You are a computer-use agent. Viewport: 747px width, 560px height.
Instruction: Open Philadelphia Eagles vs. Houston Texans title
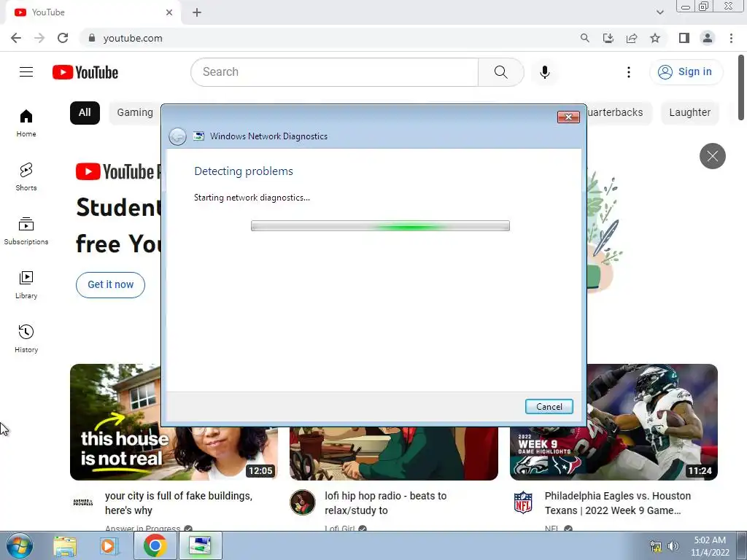click(617, 503)
